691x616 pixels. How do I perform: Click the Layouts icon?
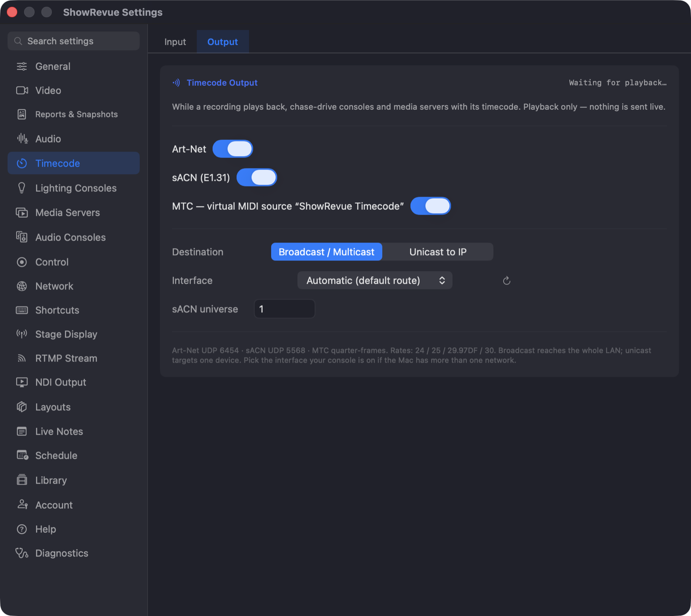pyautogui.click(x=22, y=407)
